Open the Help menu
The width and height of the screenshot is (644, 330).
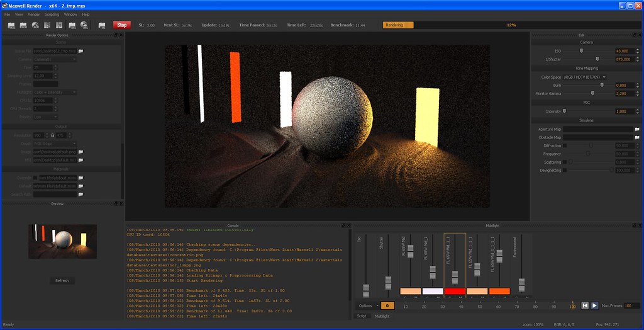coord(86,14)
